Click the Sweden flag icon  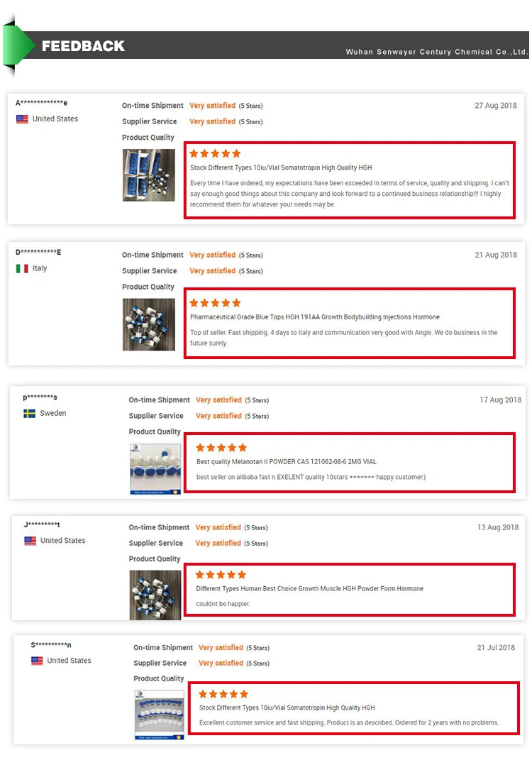pos(29,413)
